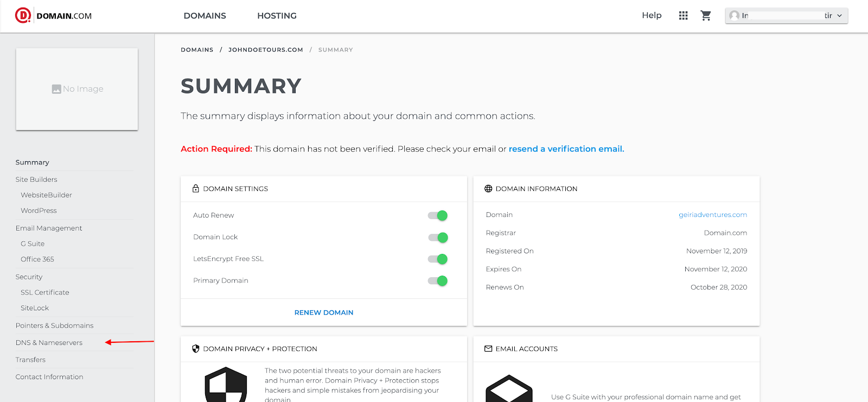Click the Domain.com logo icon
This screenshot has height=402, width=868.
click(x=23, y=15)
